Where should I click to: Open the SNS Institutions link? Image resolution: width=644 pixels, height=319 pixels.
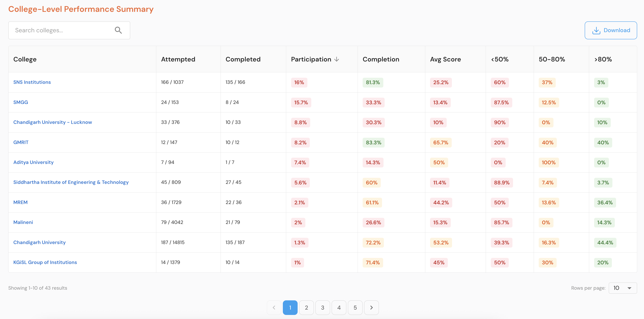coord(32,82)
